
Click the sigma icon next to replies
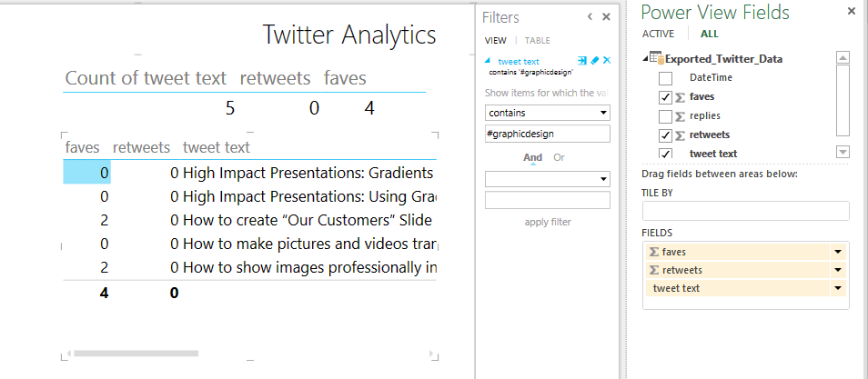[x=679, y=116]
